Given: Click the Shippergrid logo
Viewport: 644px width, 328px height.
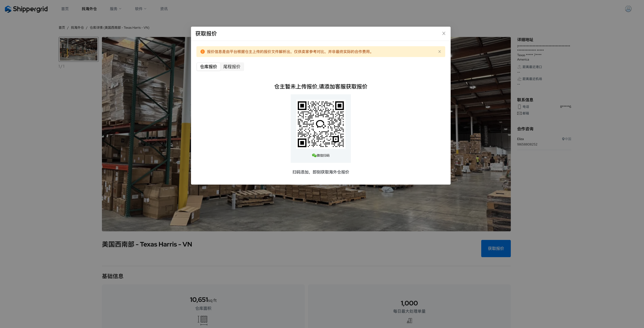Looking at the screenshot, I should (x=26, y=9).
